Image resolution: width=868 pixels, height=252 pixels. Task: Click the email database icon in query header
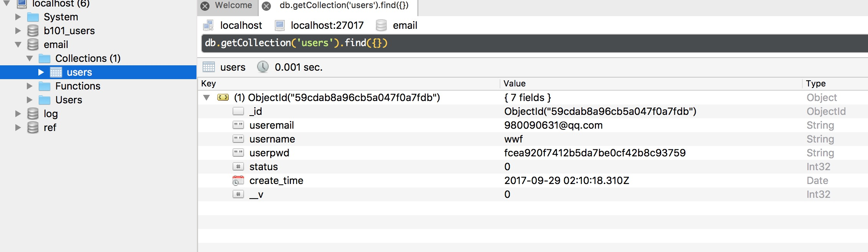point(381,25)
